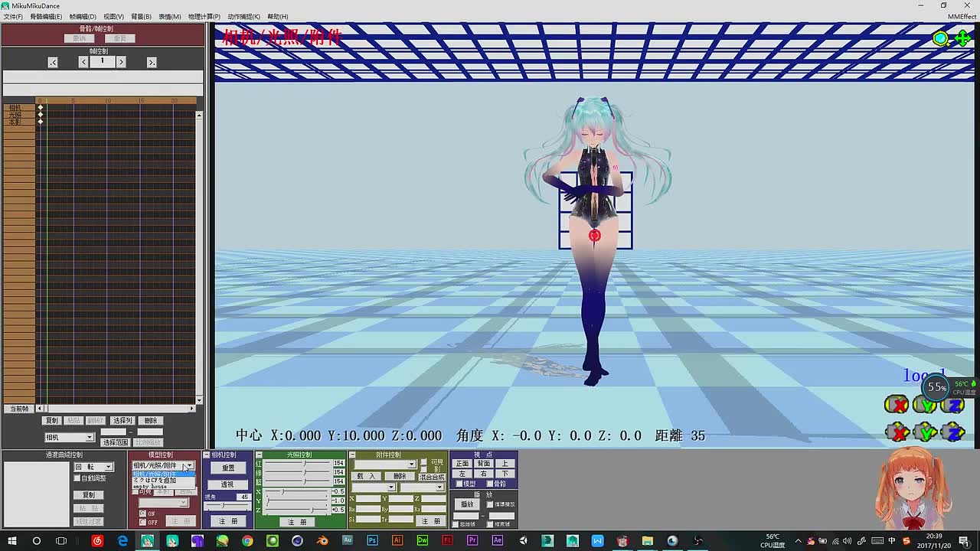980x551 pixels.
Task: Click the lower X axis move icon
Action: tap(896, 432)
